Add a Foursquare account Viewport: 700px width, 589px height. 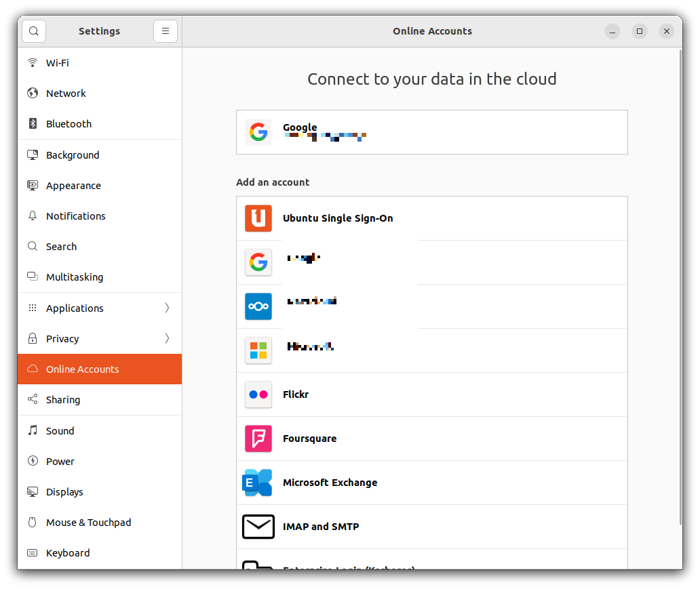431,439
